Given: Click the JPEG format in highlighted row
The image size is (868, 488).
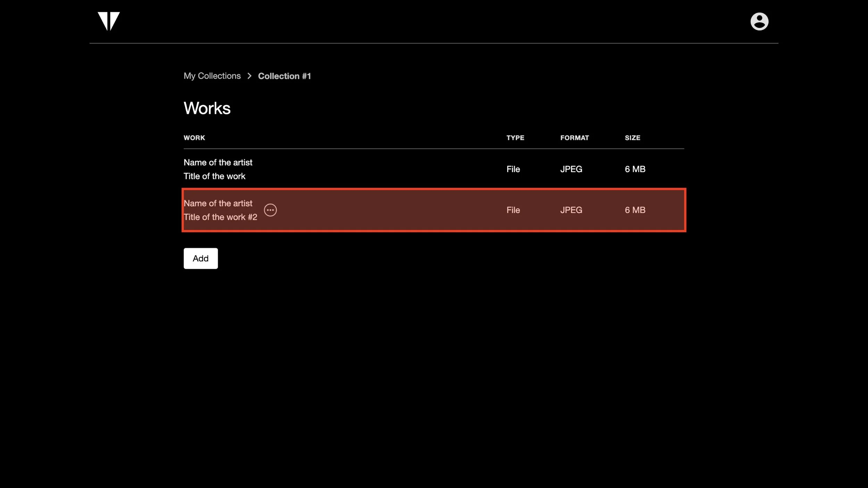Looking at the screenshot, I should coord(571,210).
